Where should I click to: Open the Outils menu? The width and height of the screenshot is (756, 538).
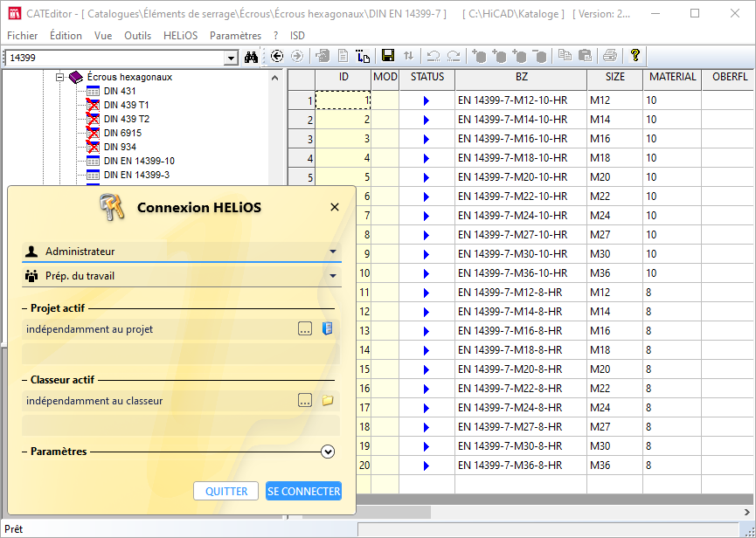137,36
